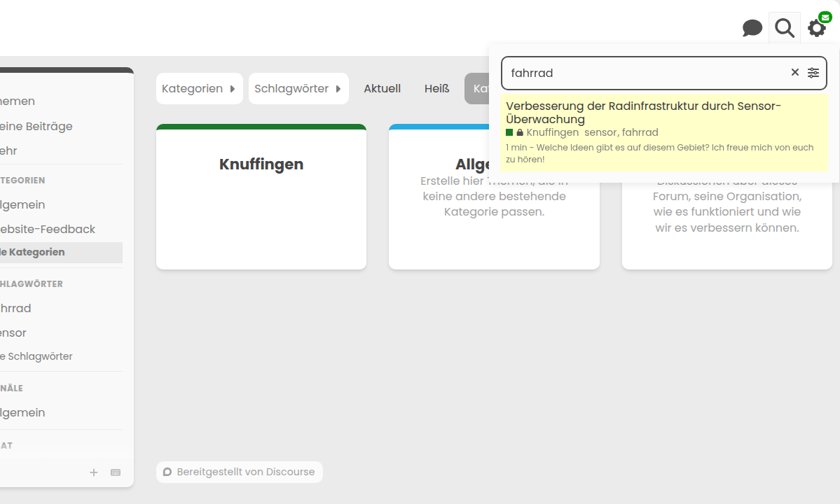The image size is (840, 504).
Task: Switch to the Aktuell tab
Action: click(x=382, y=89)
